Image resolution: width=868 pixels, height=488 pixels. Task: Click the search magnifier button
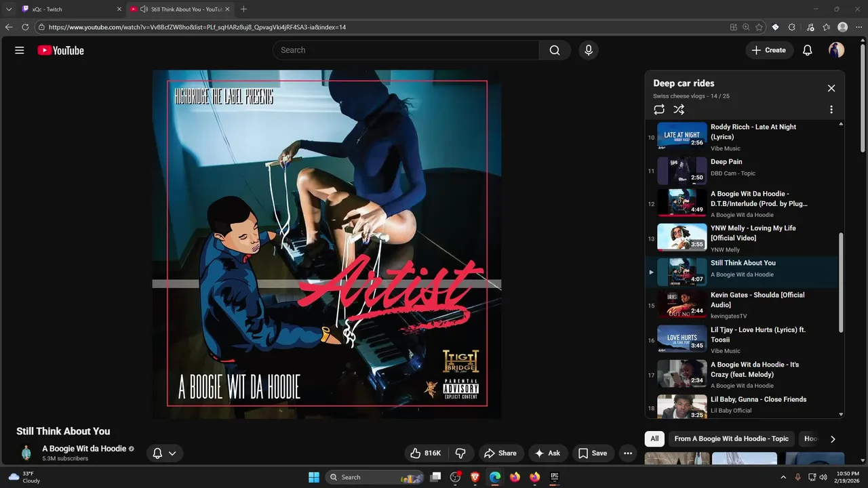(x=555, y=50)
